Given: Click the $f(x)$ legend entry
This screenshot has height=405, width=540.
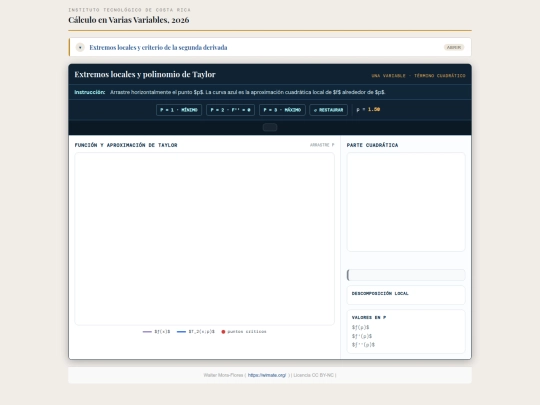Looking at the screenshot, I should pos(156,332).
